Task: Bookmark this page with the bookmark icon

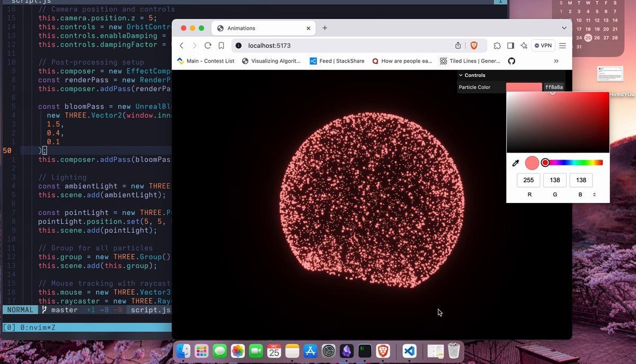Action: 221,46
